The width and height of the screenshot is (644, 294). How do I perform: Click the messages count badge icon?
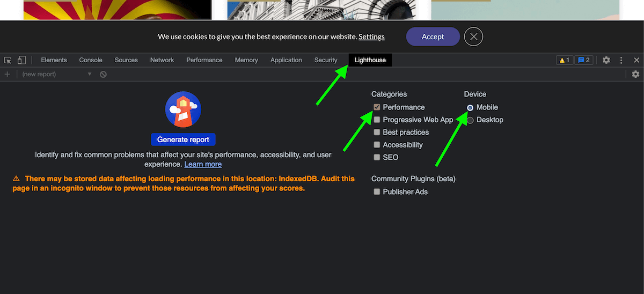[x=583, y=60]
